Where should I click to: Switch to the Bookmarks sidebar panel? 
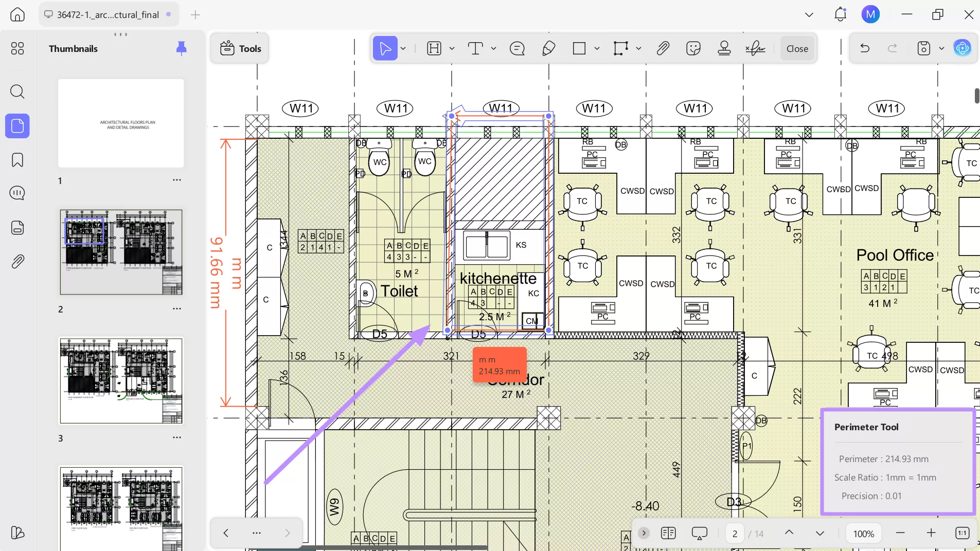17,160
